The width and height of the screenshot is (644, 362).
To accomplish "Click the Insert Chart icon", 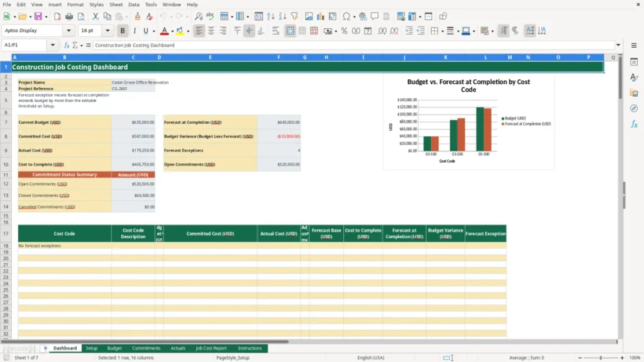I will pos(320,16).
